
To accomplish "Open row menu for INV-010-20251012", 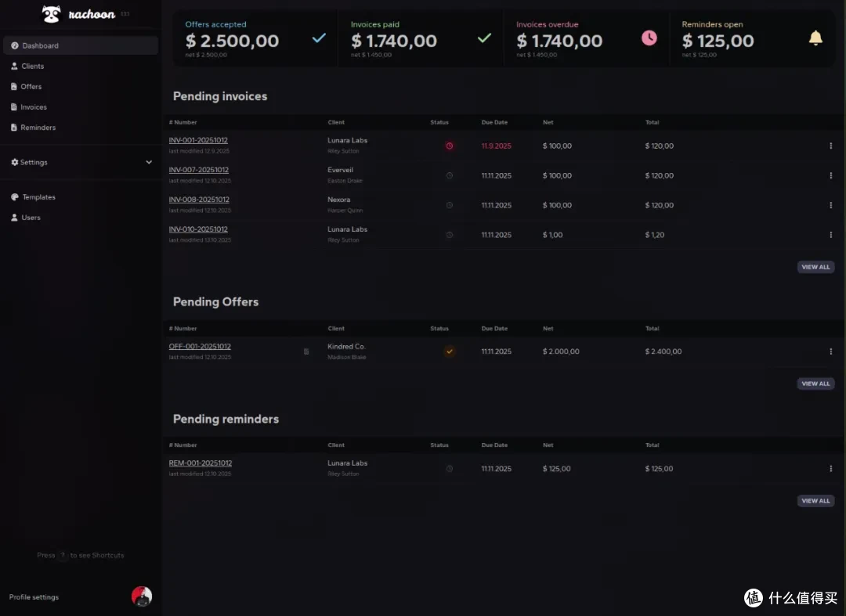I will pyautogui.click(x=830, y=235).
